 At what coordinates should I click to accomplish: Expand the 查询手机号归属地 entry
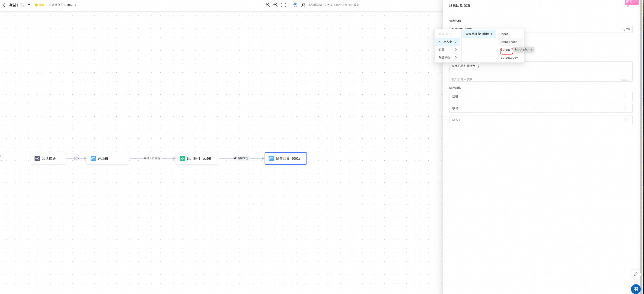tap(479, 34)
